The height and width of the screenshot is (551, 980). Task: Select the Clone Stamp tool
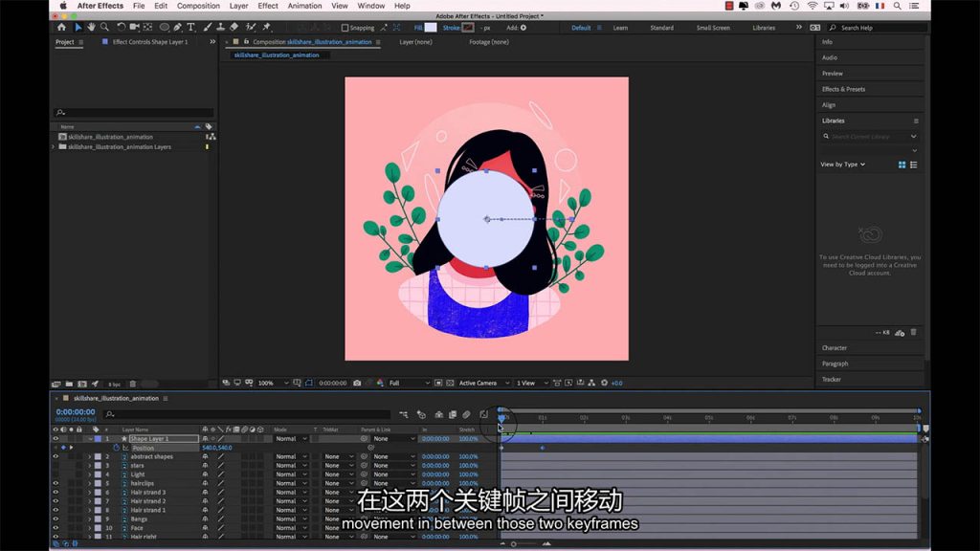[221, 28]
